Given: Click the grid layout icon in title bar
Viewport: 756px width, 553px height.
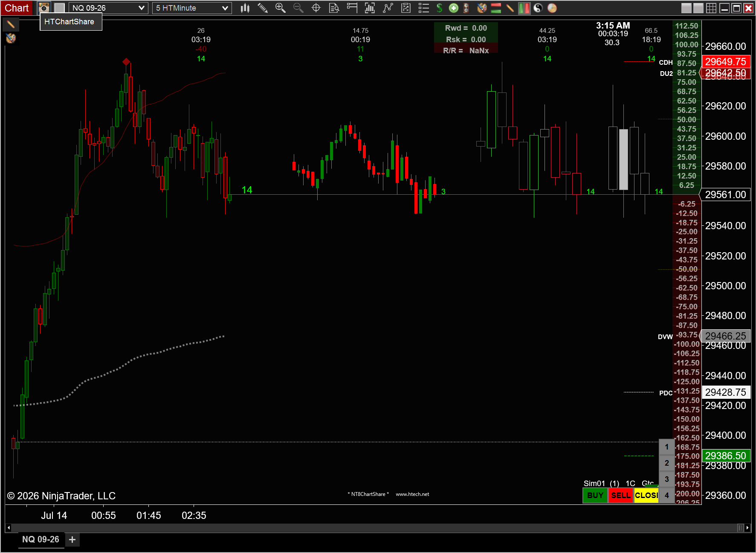Looking at the screenshot, I should [x=711, y=8].
